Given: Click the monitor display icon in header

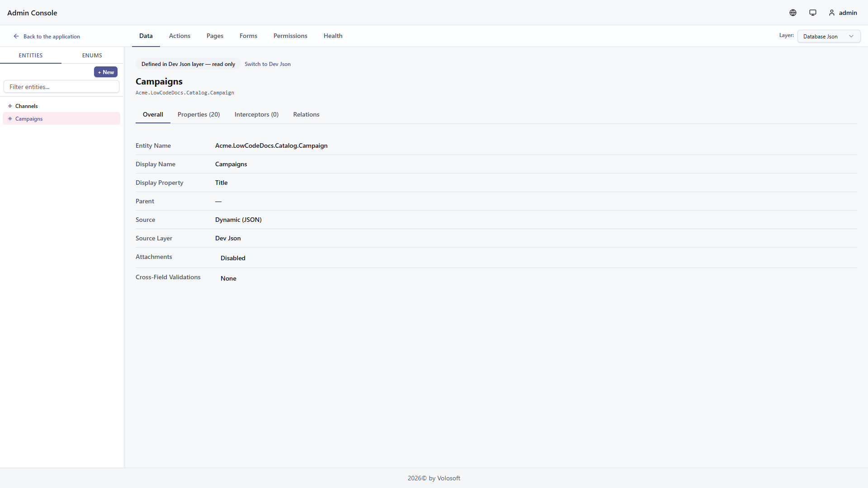Looking at the screenshot, I should [x=813, y=13].
